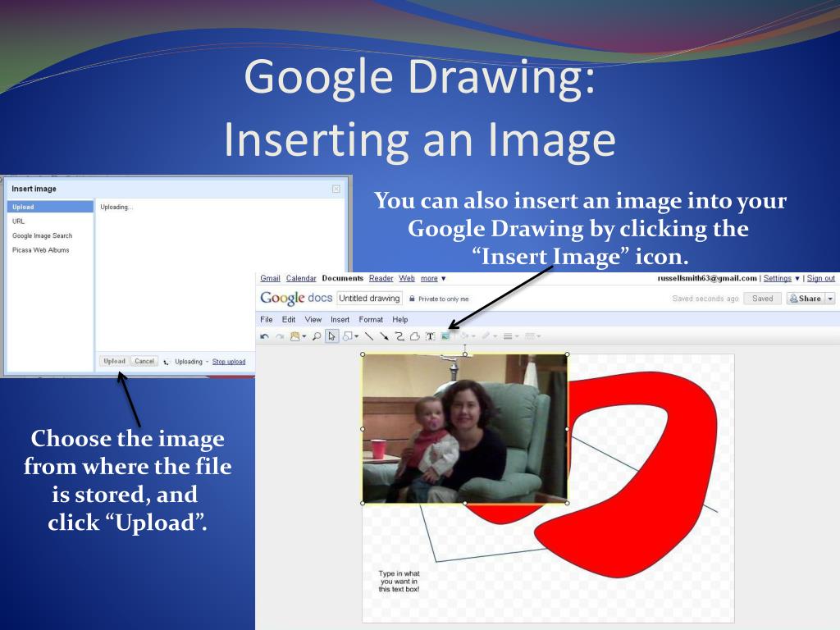840x630 pixels.
Task: Click the russellsmith63@gmail.com account text
Action: point(707,279)
